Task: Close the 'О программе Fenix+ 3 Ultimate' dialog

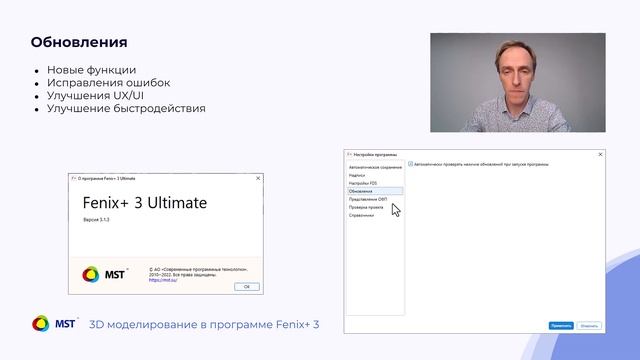Action: [258, 178]
